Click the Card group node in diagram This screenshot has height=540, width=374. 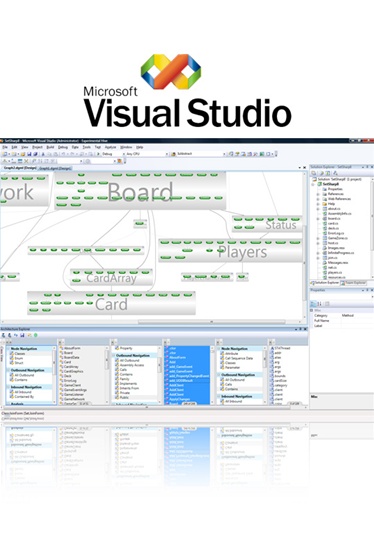[111, 303]
